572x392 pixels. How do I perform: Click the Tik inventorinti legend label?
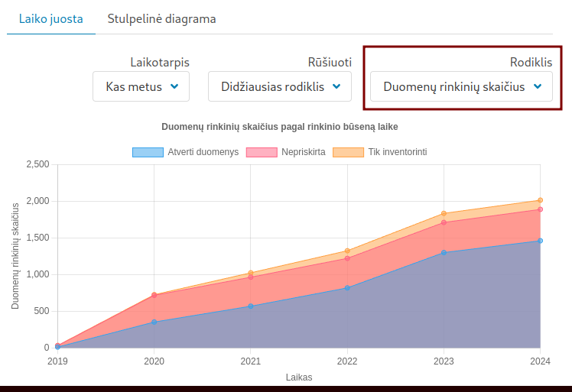398,152
